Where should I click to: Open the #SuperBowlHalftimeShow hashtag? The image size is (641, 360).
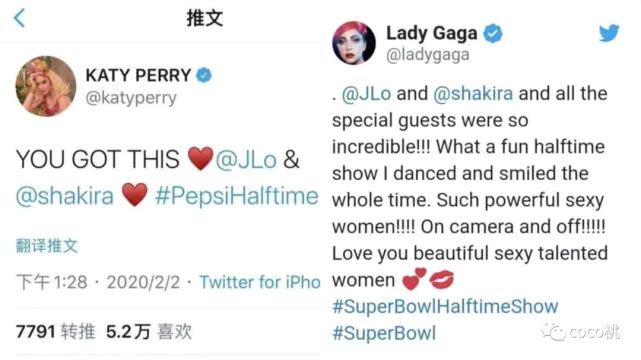(445, 306)
